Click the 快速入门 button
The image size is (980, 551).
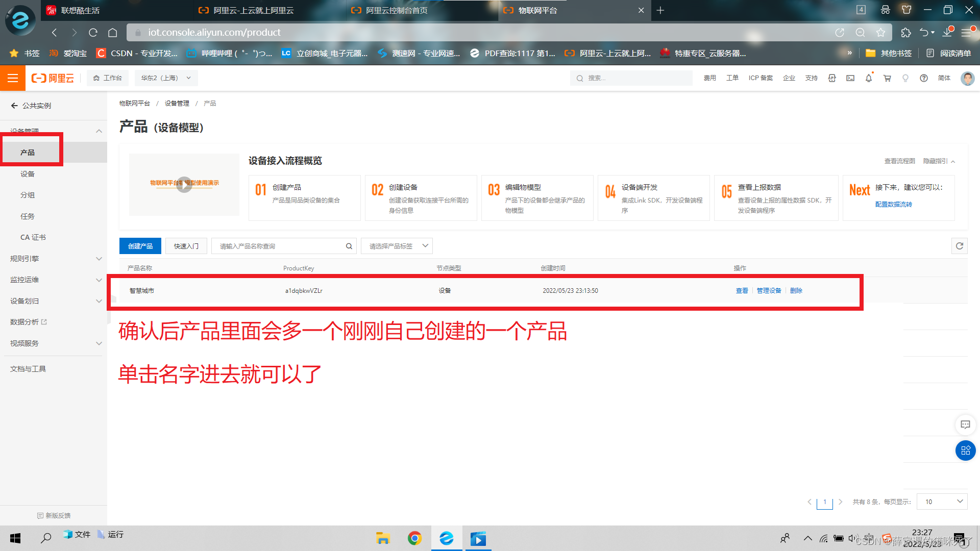click(186, 246)
